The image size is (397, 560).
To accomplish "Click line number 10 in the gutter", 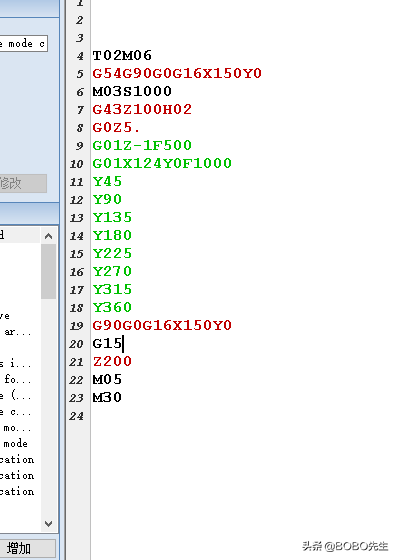I will point(76,164).
